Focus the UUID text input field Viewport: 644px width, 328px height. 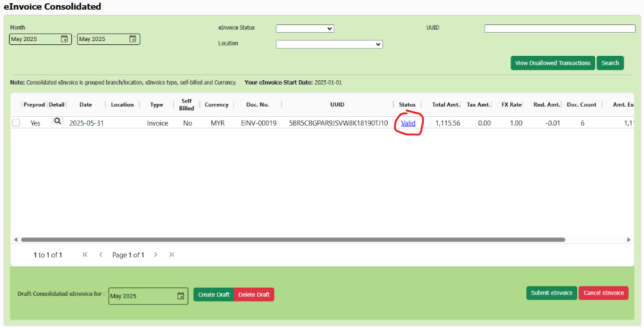[559, 28]
